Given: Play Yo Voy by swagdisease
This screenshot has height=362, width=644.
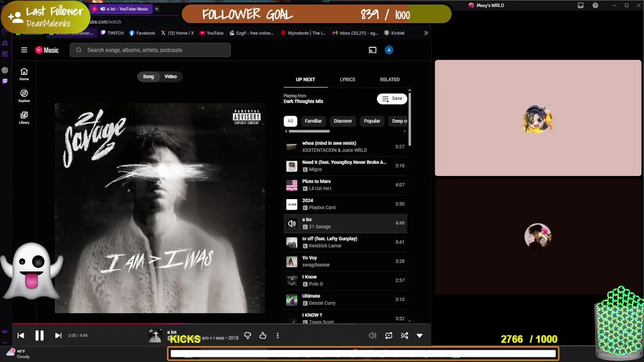Looking at the screenshot, I should [x=345, y=261].
